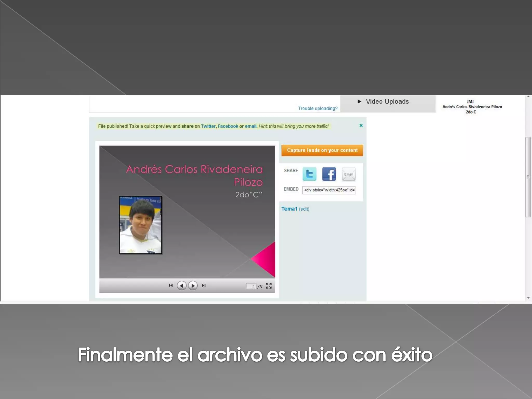Open the Tema1 presentation title link
Image resolution: width=532 pixels, height=399 pixels.
tap(289, 209)
